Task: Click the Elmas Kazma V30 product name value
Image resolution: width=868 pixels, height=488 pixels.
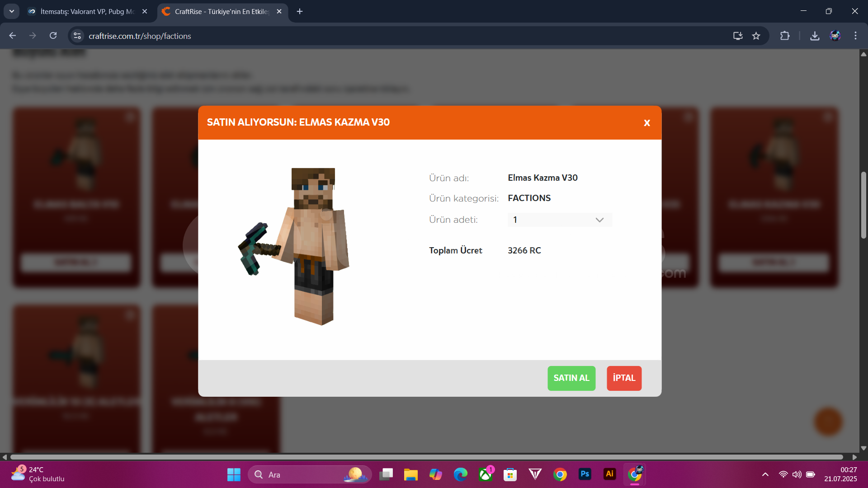Action: pyautogui.click(x=542, y=178)
